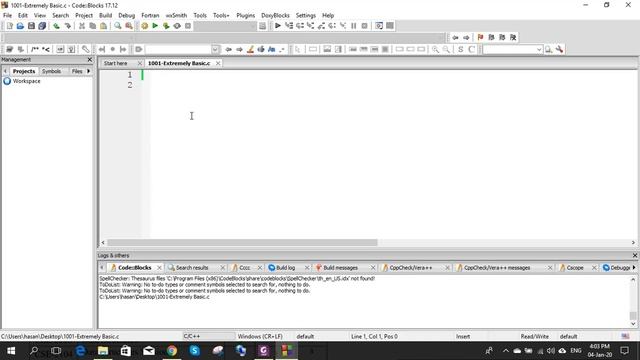Open the Settings menu
The image size is (640, 360).
click(x=306, y=15)
